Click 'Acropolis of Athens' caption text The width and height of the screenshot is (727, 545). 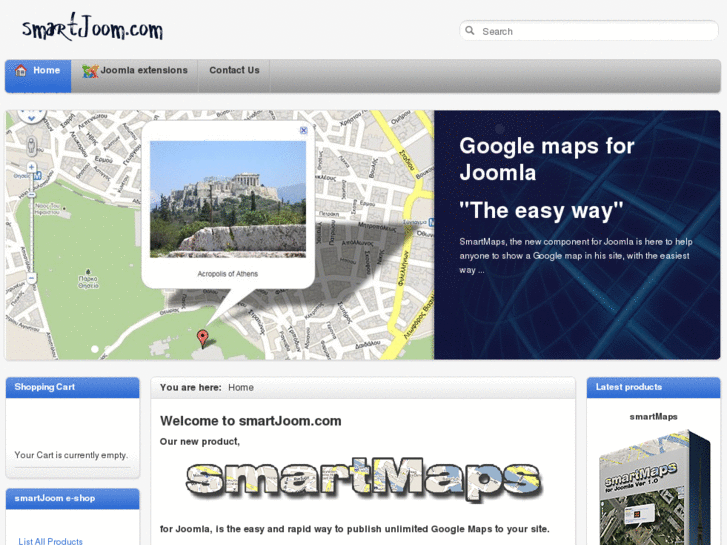(228, 274)
